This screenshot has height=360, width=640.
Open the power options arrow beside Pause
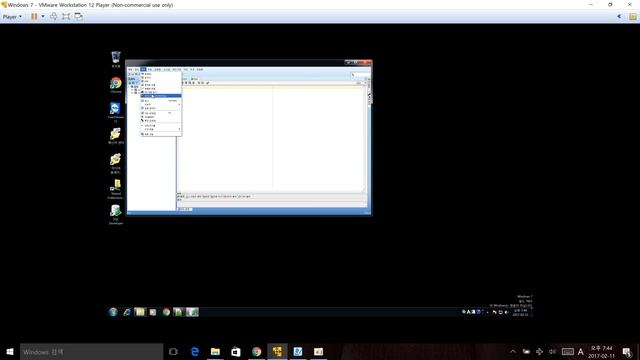click(x=43, y=17)
